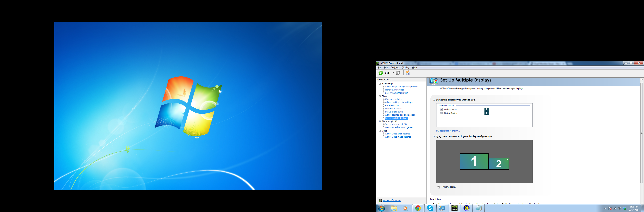Open the Control Panel taskbar item
Screen dimensions: 644x212
click(442, 208)
